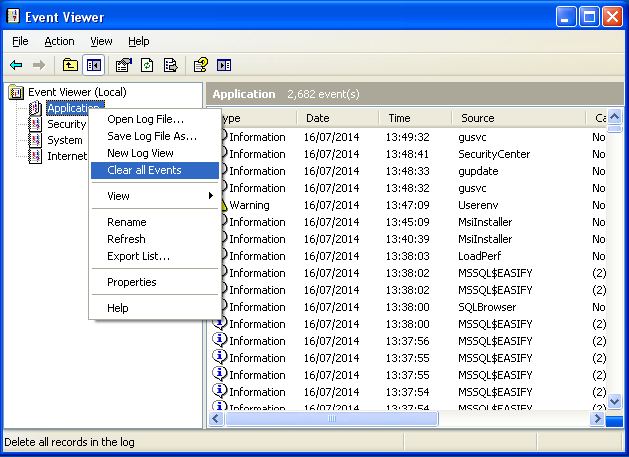This screenshot has height=457, width=629.
Task: Click the Event Viewer (Local) root icon
Action: (16, 92)
